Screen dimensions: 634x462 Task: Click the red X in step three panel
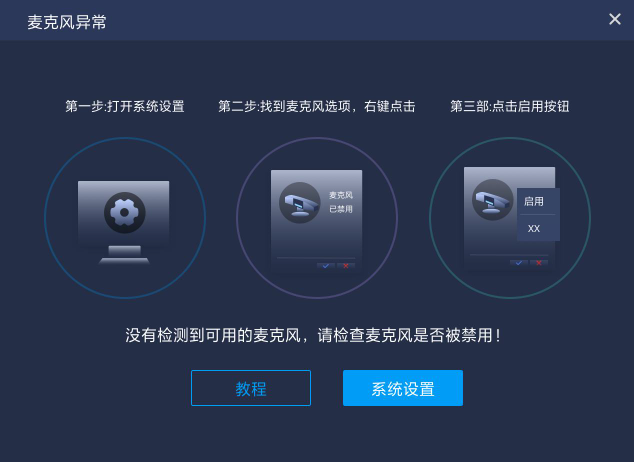539,263
